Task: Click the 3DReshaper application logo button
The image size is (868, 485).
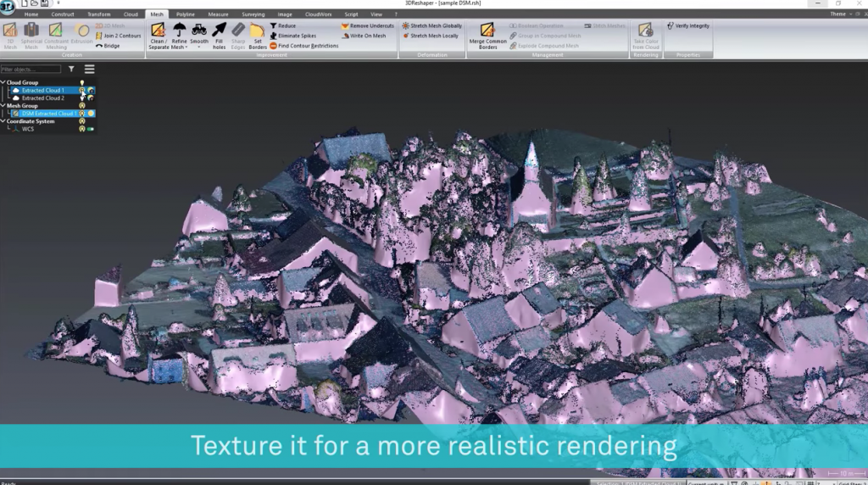Action: [x=7, y=7]
